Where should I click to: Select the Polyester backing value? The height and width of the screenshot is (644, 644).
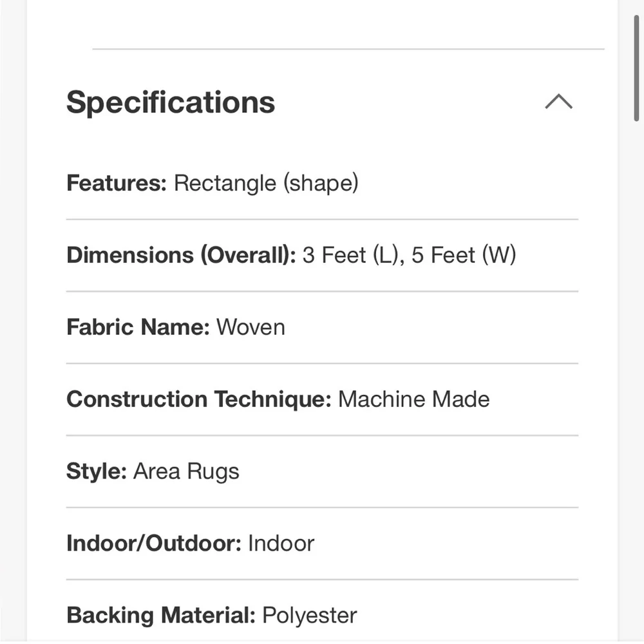tap(310, 616)
